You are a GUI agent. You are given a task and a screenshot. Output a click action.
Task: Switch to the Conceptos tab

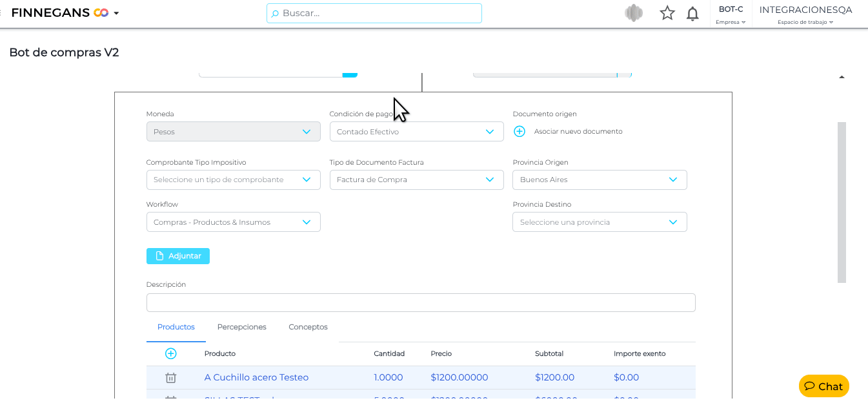[308, 327]
